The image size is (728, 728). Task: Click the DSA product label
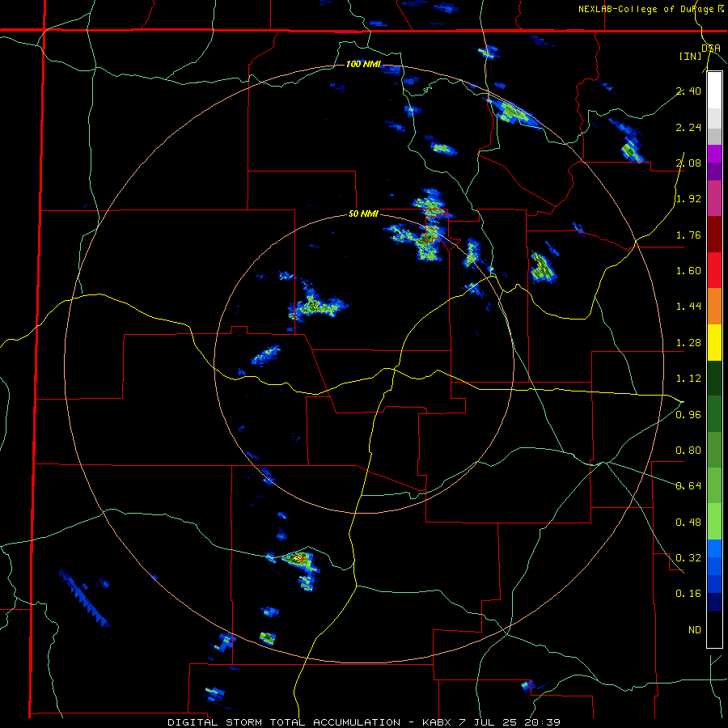click(711, 48)
